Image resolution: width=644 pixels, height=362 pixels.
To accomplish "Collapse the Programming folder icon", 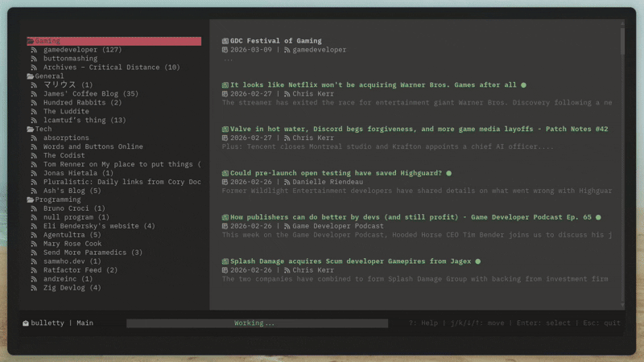I will 31,200.
